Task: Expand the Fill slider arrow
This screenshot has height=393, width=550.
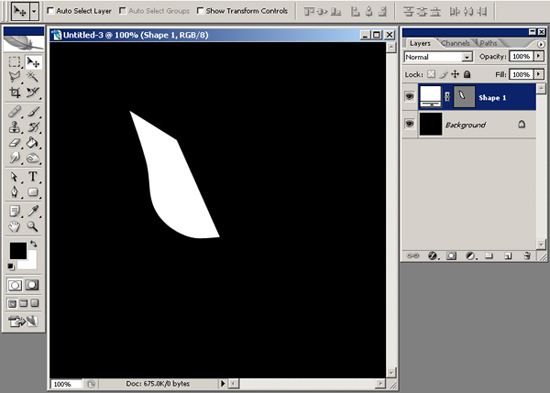Action: point(539,74)
